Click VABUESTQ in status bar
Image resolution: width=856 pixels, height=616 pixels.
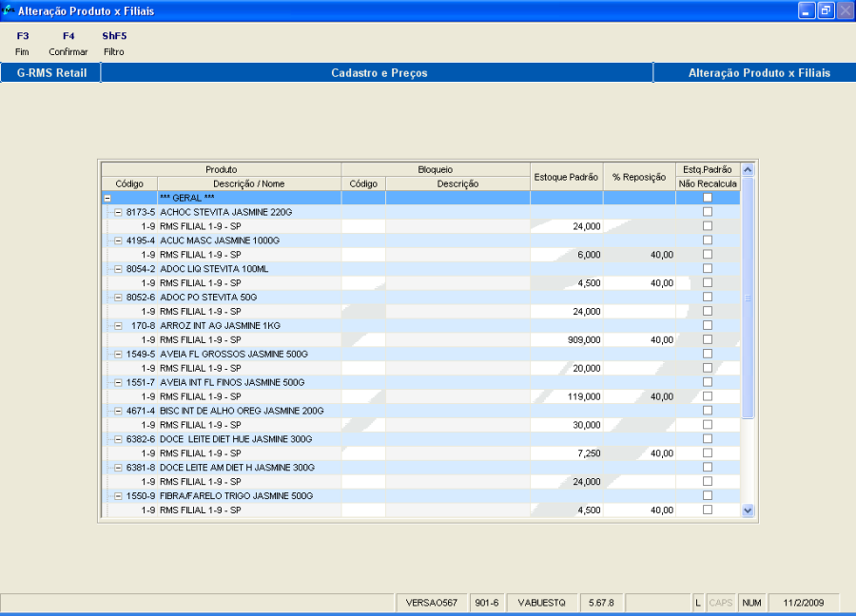[x=541, y=603]
